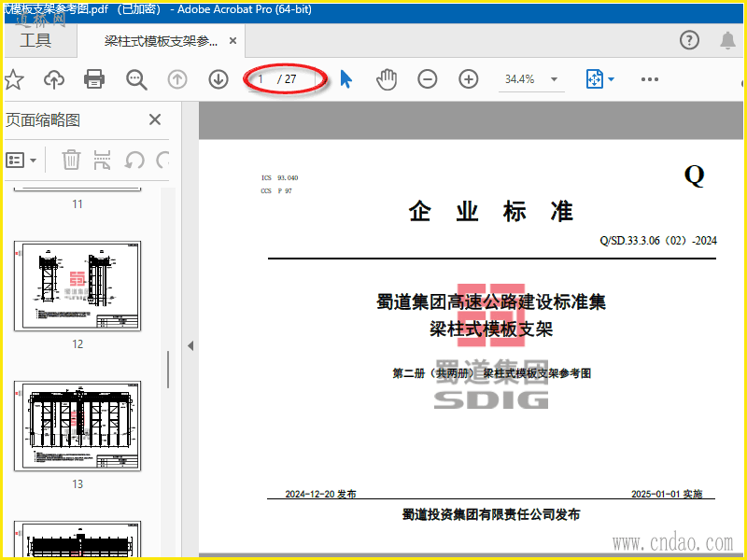Click the ICS 93.040 code text
The image size is (747, 560).
(279, 177)
